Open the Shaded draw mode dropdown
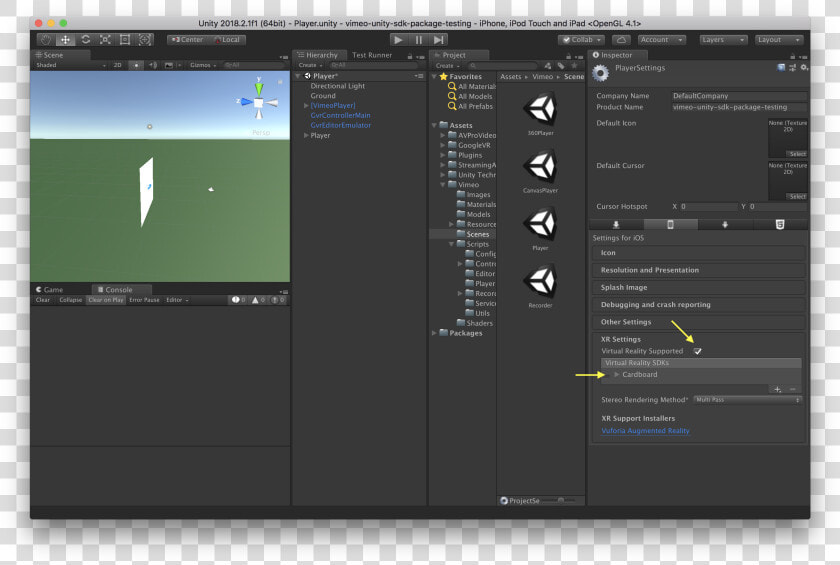This screenshot has height=565, width=840. click(71, 65)
